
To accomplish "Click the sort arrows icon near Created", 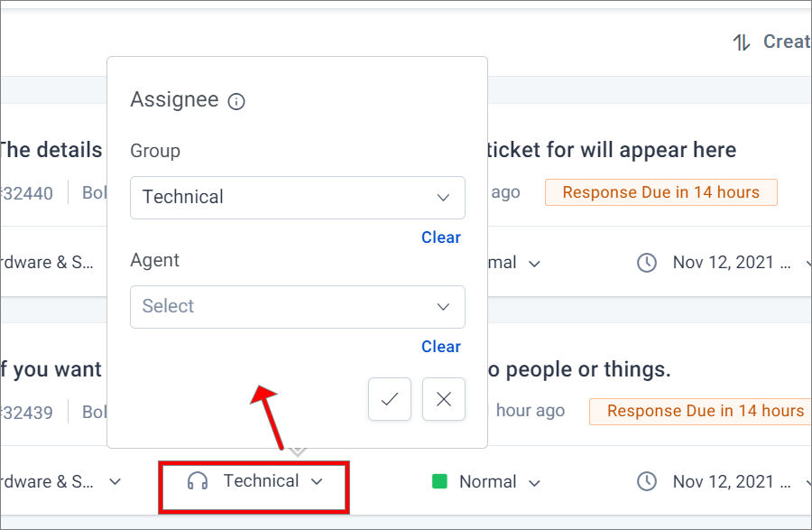I will pyautogui.click(x=742, y=42).
